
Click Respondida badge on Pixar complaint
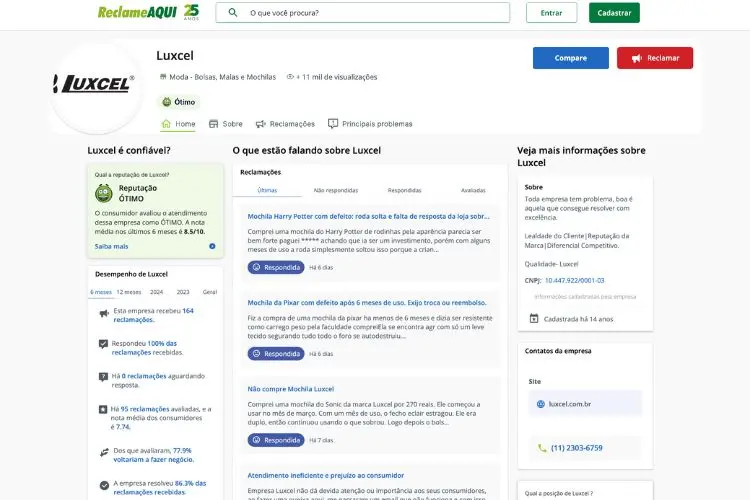(x=276, y=354)
